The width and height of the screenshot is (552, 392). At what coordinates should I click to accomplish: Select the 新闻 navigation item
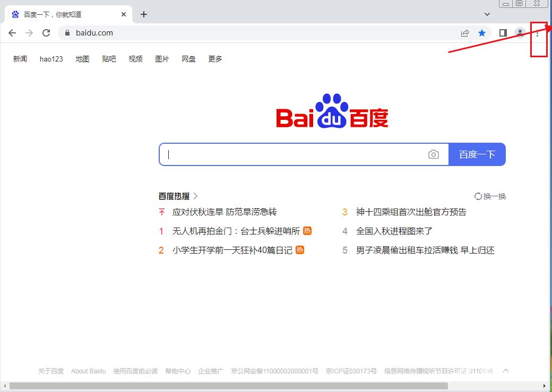(x=20, y=59)
